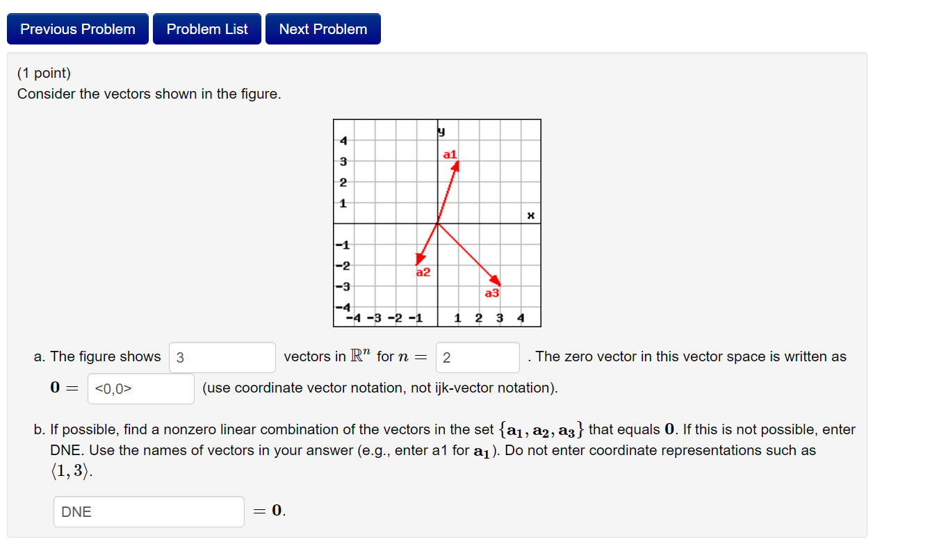Click the Previous Problem button

click(77, 28)
